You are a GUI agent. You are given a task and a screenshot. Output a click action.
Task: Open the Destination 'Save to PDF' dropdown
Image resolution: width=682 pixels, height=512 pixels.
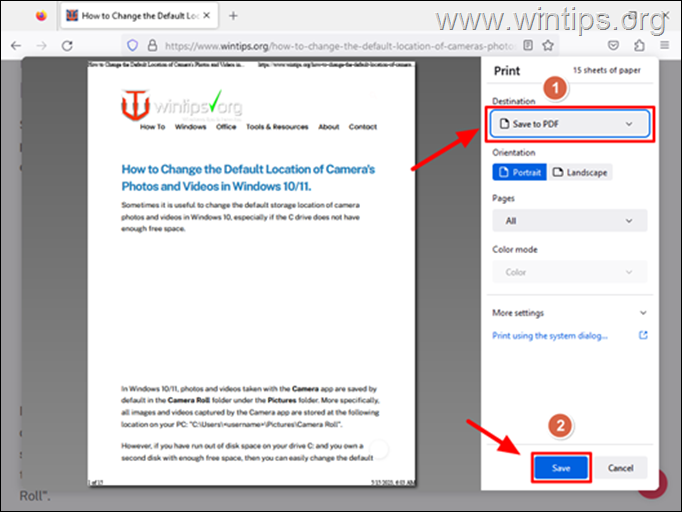(x=570, y=124)
